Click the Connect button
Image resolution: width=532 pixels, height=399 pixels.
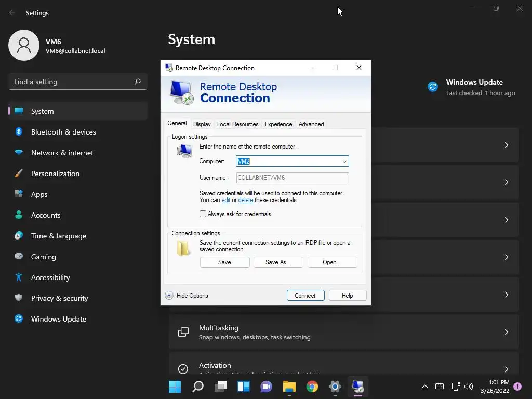click(x=305, y=296)
